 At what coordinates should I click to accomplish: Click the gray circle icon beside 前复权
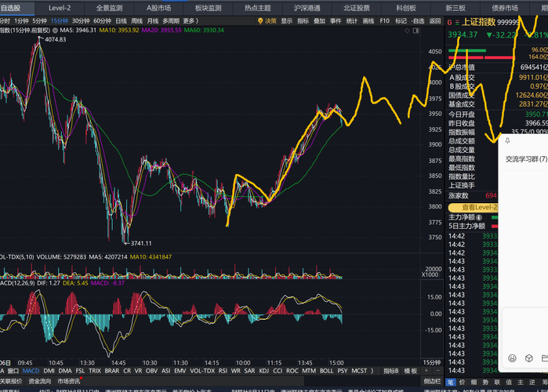click(x=55, y=31)
